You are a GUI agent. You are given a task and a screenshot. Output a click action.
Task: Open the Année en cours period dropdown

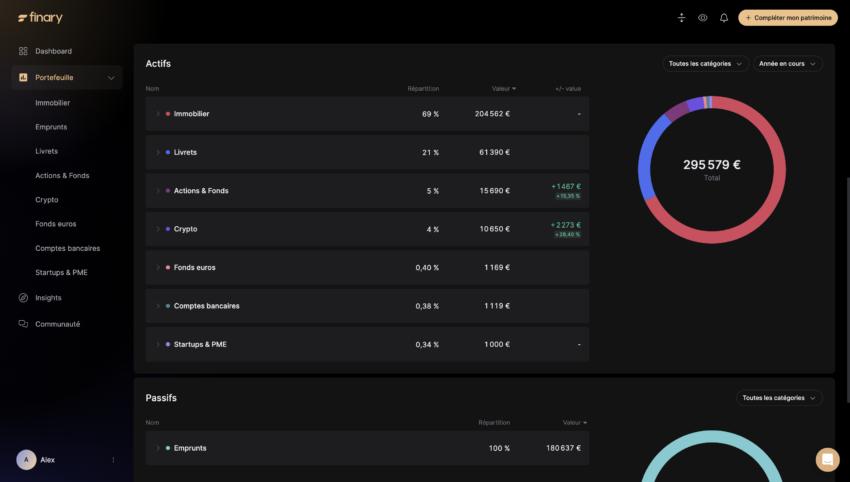click(787, 64)
